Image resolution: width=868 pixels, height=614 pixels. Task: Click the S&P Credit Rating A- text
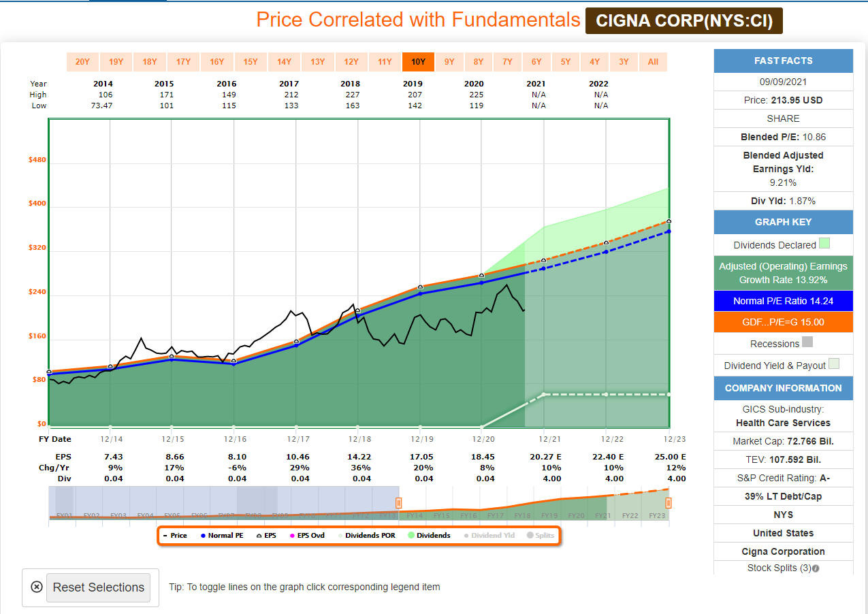click(783, 478)
